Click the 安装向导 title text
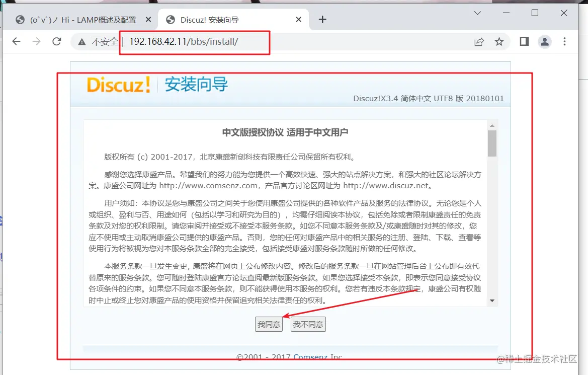Screen dimensions: 588x375 click(x=196, y=84)
